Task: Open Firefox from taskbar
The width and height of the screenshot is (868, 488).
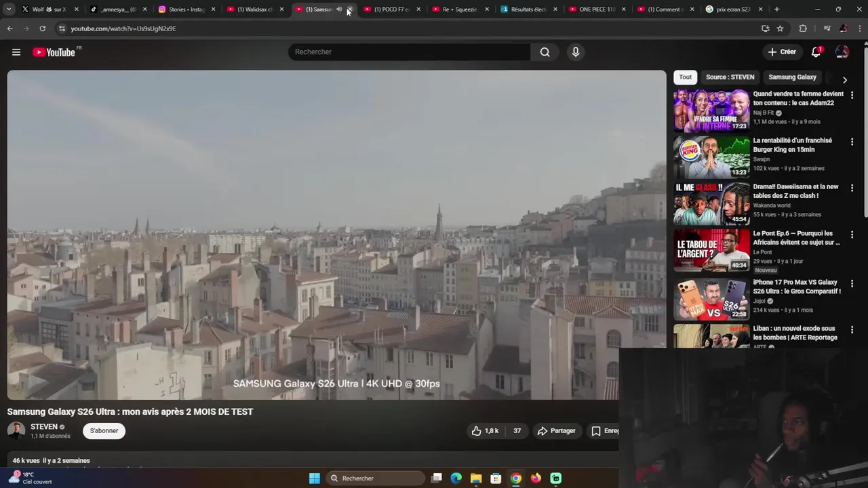Action: click(536, 479)
